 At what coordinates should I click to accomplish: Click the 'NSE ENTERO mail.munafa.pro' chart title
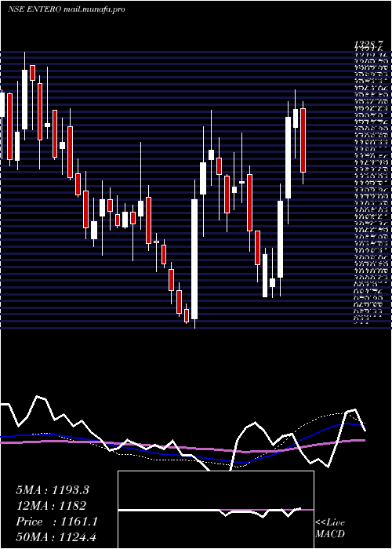66,9
